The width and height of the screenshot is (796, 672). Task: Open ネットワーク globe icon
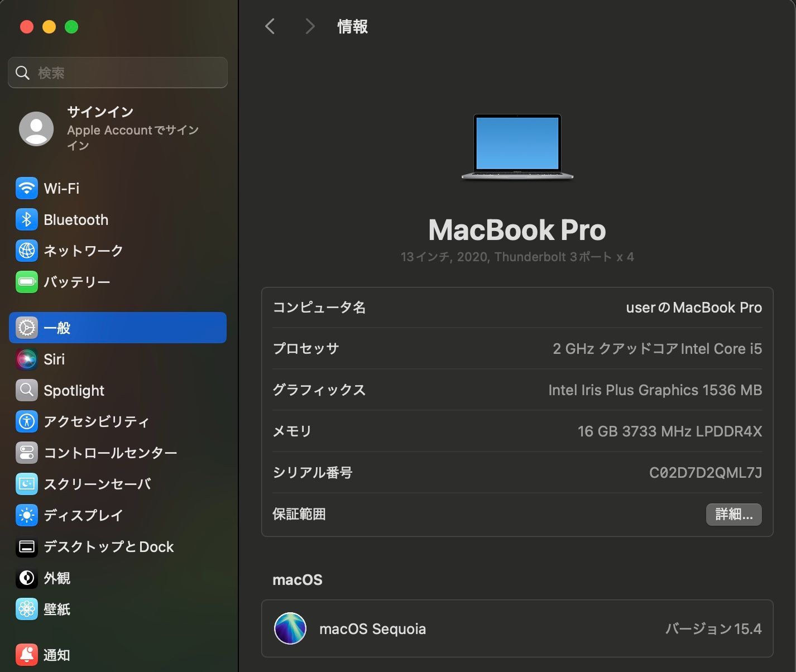click(27, 251)
